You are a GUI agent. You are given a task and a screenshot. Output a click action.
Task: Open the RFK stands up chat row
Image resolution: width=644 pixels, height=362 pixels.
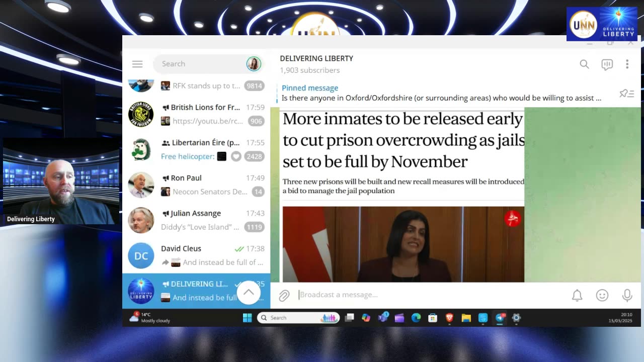point(196,85)
